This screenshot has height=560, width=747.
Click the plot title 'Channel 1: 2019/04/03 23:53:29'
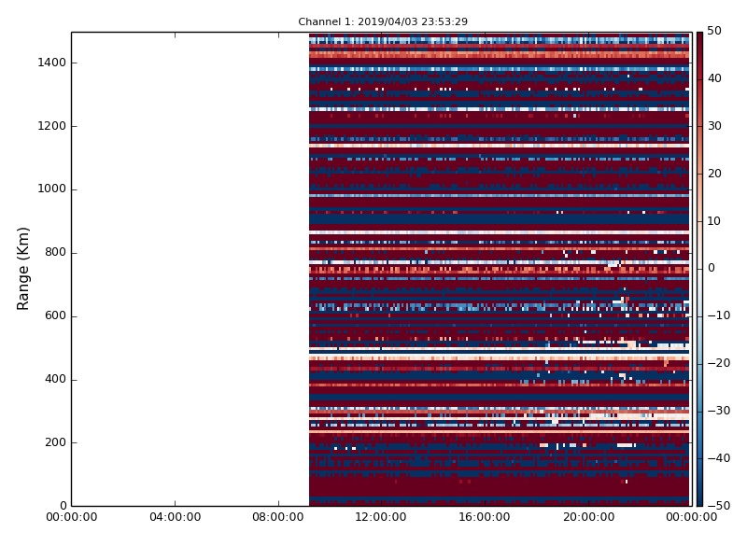pos(383,21)
